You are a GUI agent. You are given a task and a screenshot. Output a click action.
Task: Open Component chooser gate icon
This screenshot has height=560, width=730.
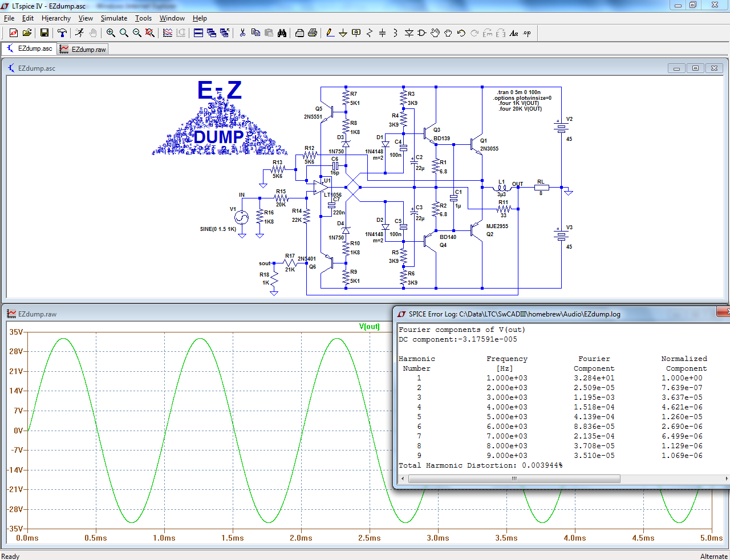click(422, 33)
